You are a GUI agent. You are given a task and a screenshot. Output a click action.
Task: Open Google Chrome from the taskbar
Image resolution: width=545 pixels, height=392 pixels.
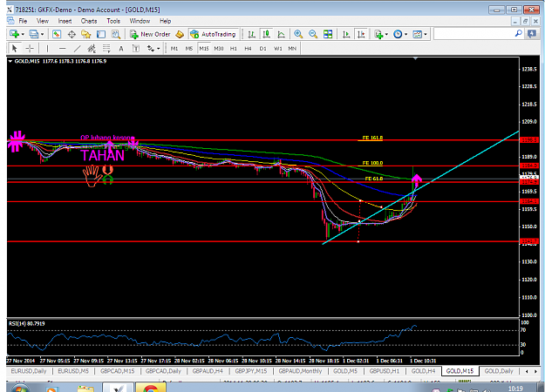click(150, 389)
